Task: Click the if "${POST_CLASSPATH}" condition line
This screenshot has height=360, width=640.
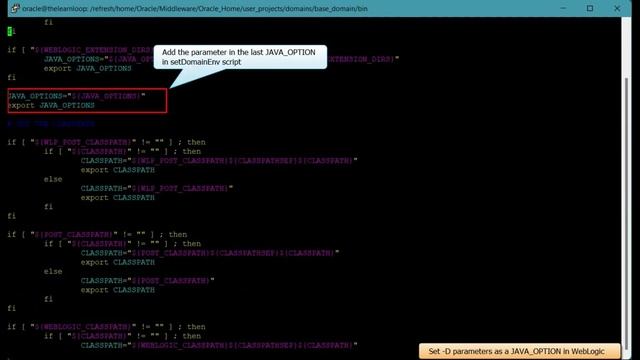Action: point(97,235)
